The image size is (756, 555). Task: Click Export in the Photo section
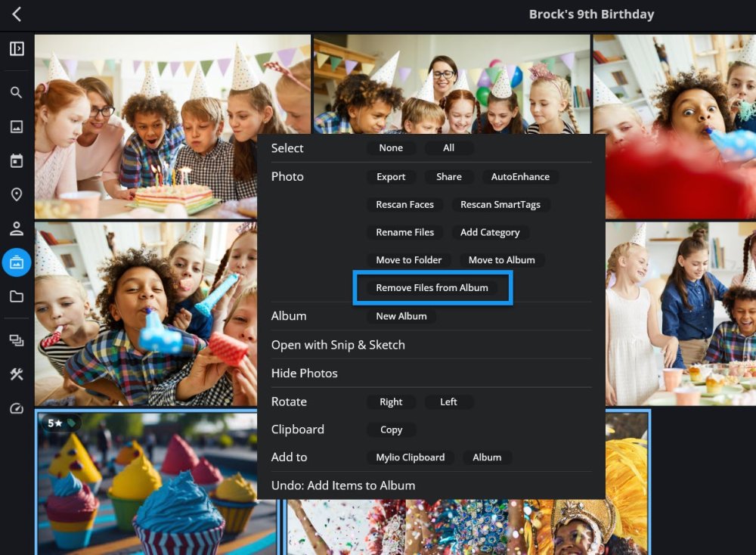(x=391, y=177)
